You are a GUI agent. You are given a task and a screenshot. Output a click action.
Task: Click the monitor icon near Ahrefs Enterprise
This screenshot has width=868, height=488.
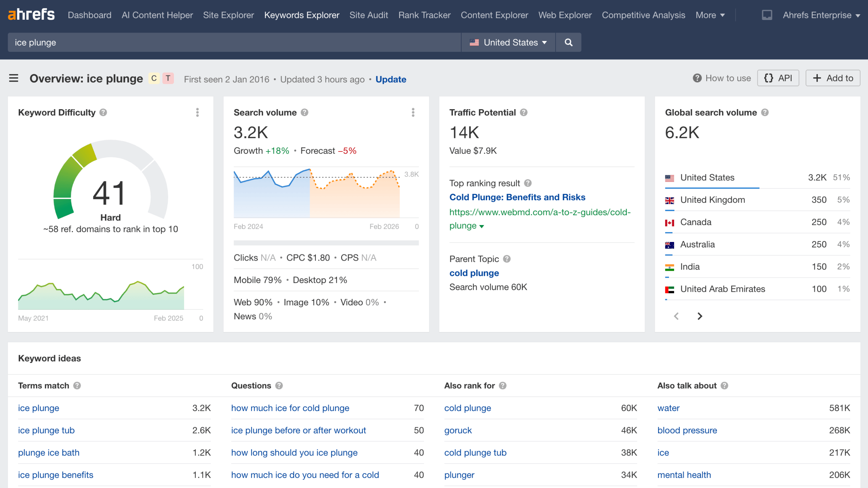pyautogui.click(x=767, y=15)
